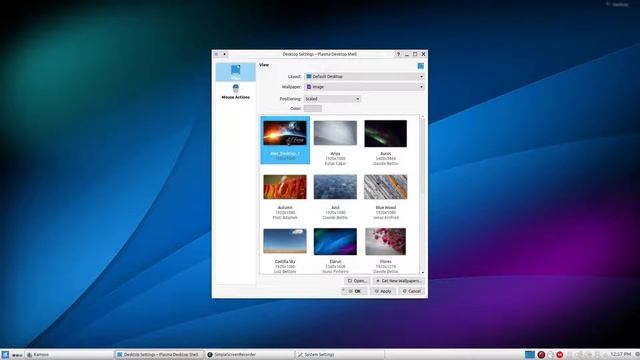Open the Mouse Actions section

236,91
